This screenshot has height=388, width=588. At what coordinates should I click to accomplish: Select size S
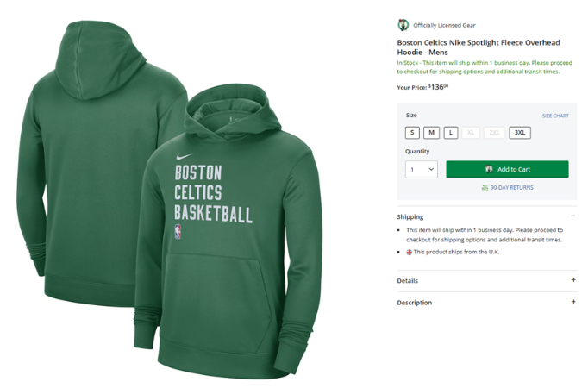[x=412, y=132]
